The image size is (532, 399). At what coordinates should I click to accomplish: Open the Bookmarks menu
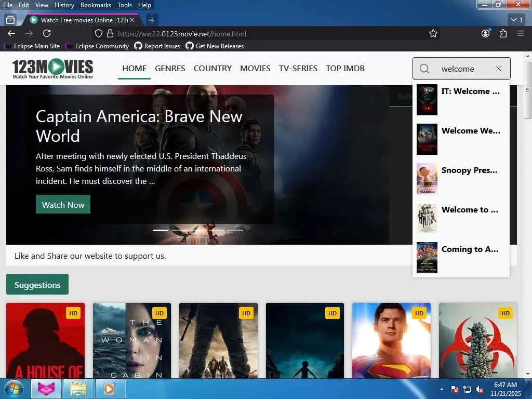(x=96, y=5)
